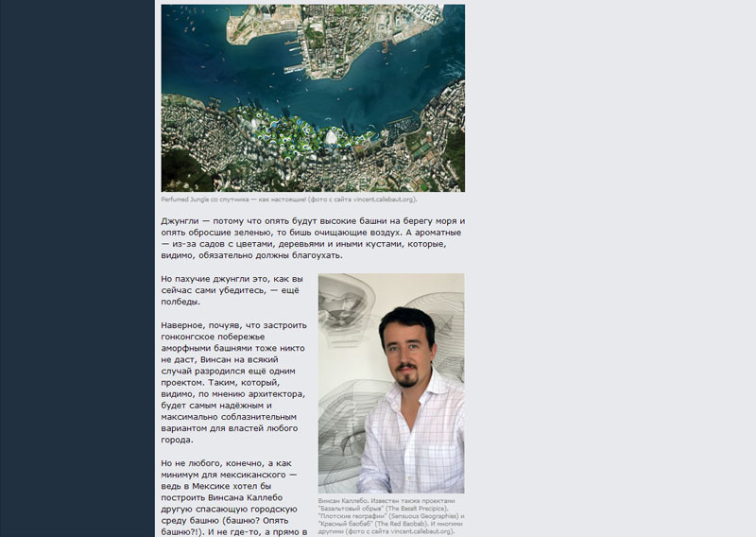
Task: Click the paragraph starting "Джунгли — потому что"
Action: pos(312,237)
